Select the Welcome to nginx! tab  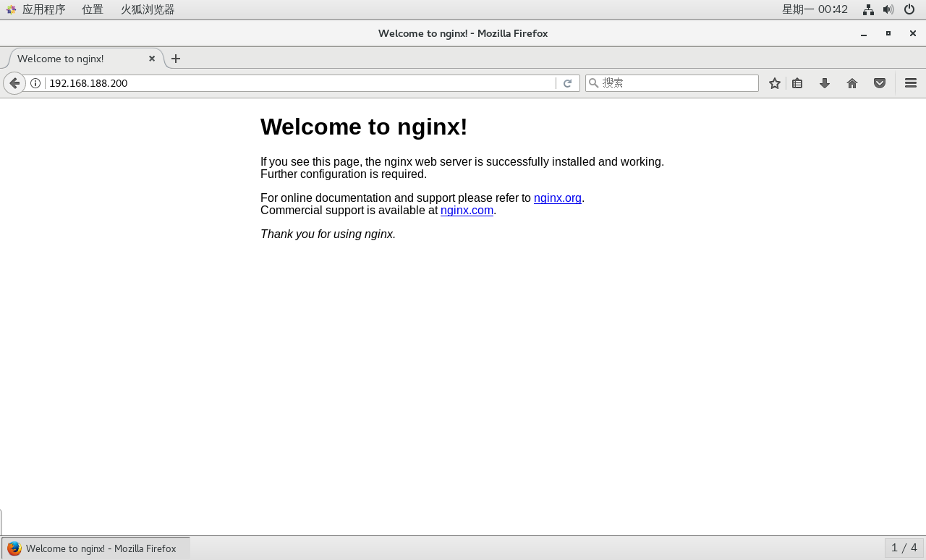pyautogui.click(x=85, y=59)
